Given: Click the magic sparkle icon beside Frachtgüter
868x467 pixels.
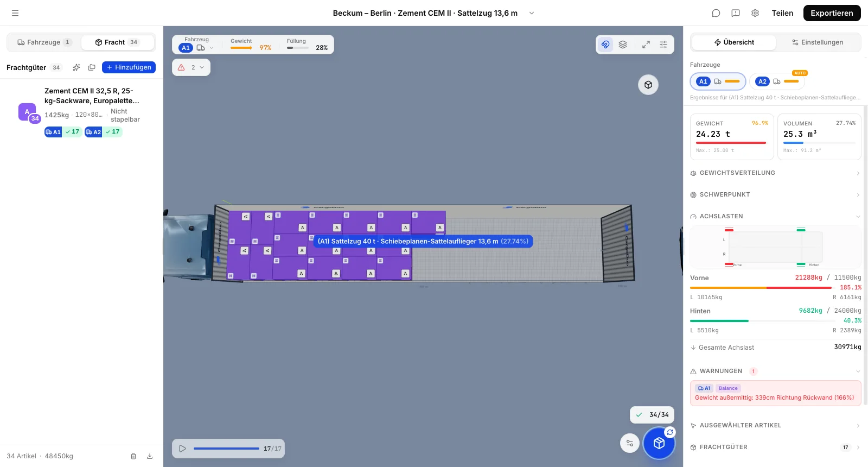Looking at the screenshot, I should click(76, 67).
